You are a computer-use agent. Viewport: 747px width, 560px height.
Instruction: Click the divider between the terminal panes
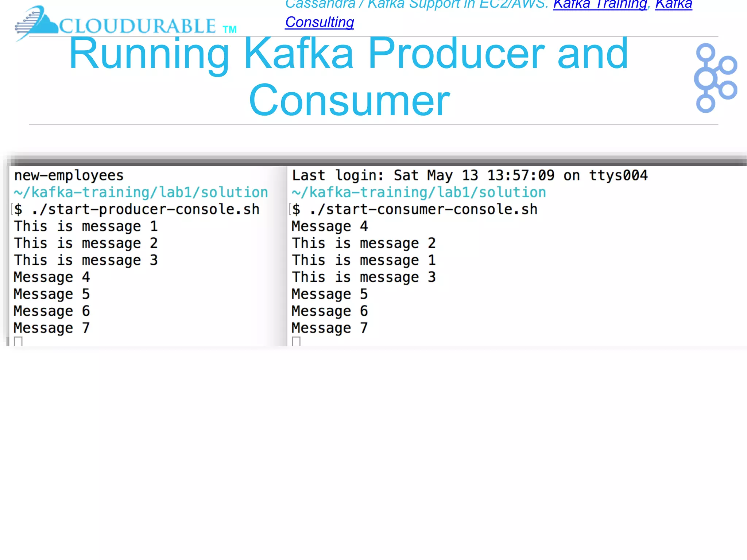[287, 255]
